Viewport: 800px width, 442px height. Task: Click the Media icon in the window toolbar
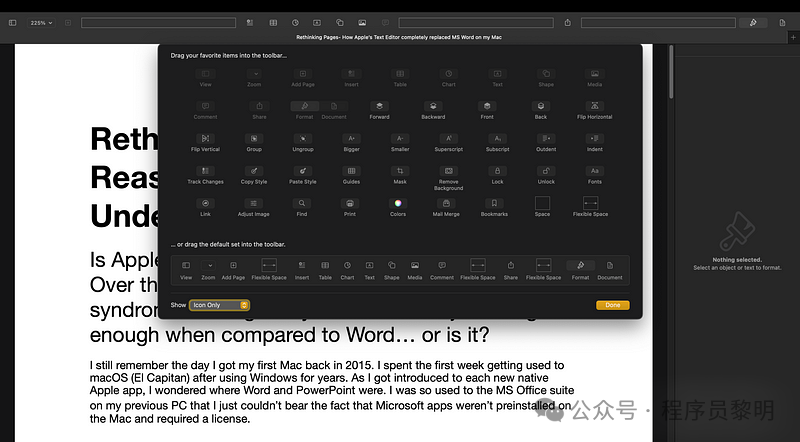pos(362,23)
